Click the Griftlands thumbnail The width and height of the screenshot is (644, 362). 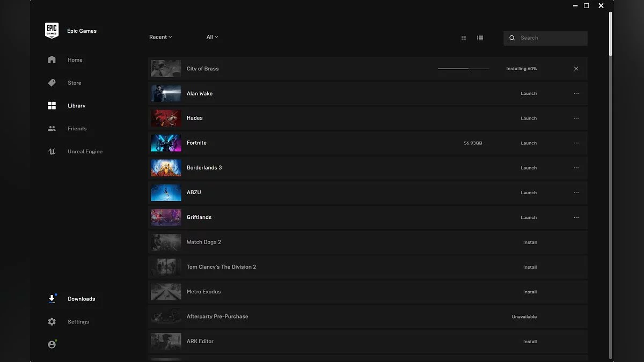(x=166, y=217)
